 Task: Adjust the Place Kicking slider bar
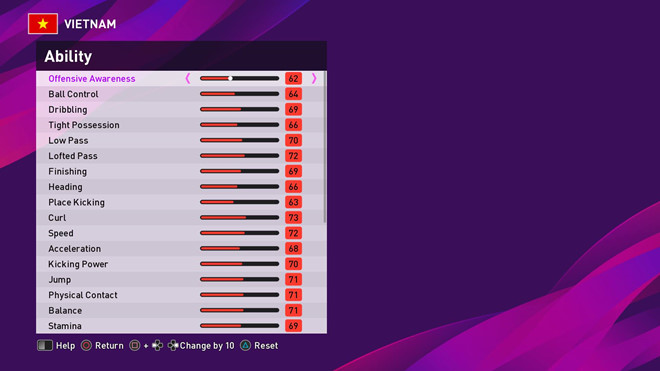tap(240, 202)
